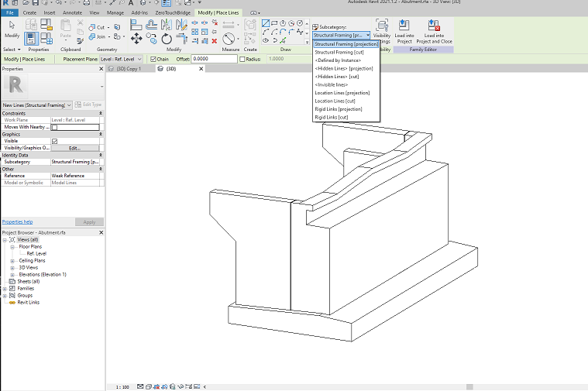Open the Cut dropdown arrow
Screen dimensions: 588x391
pos(108,27)
